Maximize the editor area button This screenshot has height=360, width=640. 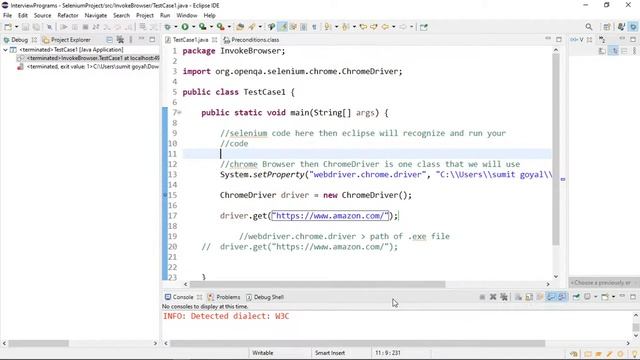pos(559,39)
